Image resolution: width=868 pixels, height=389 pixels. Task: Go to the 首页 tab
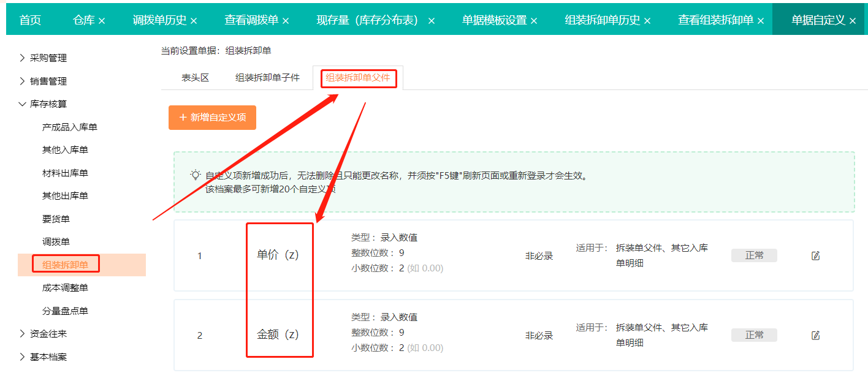coord(30,20)
